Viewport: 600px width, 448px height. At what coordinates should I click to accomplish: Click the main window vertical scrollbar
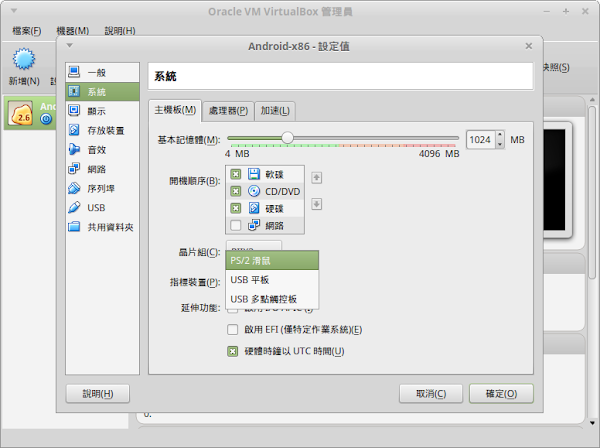(592, 191)
